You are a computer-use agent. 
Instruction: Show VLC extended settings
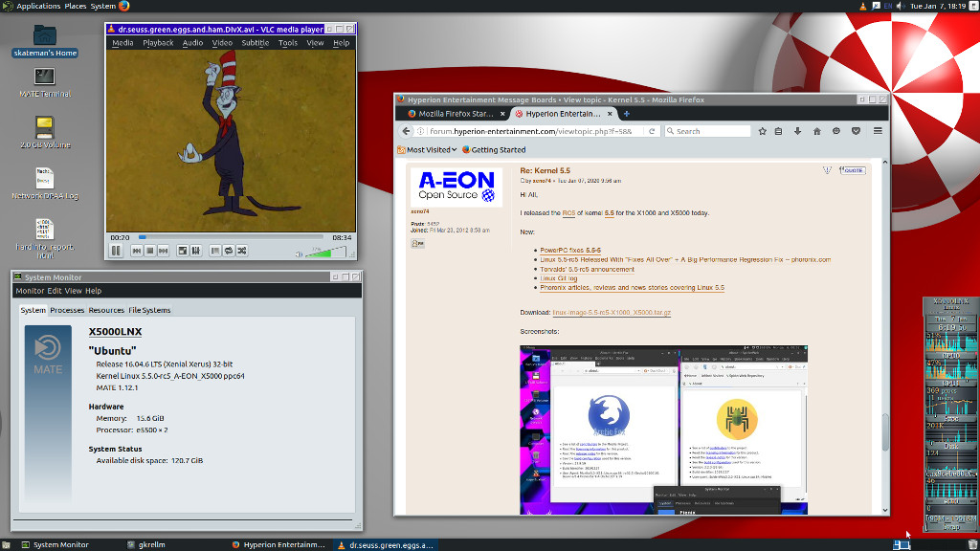(195, 251)
